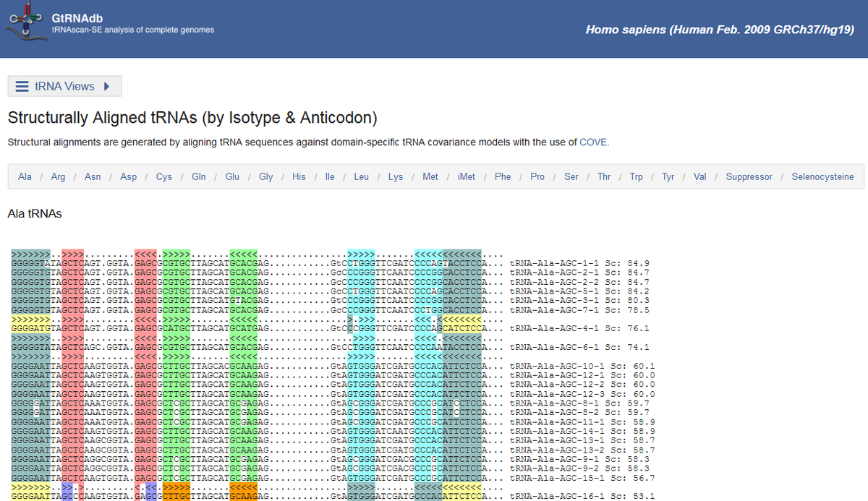Select tRNA-Ala-AGC-16-1 entry

[x=558, y=496]
